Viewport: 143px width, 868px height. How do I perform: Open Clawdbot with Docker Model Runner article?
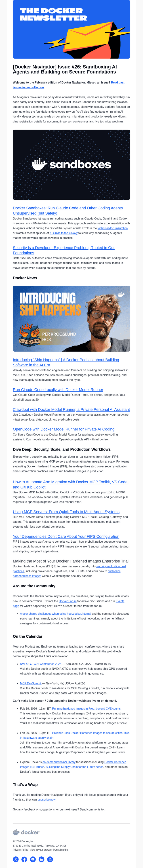(71, 409)
